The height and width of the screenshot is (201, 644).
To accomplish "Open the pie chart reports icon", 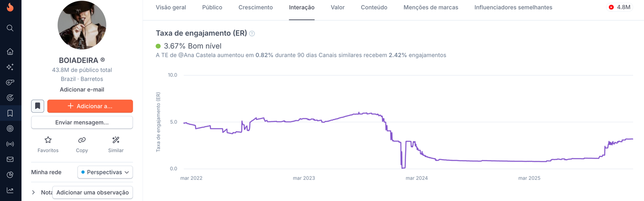I will click(10, 175).
